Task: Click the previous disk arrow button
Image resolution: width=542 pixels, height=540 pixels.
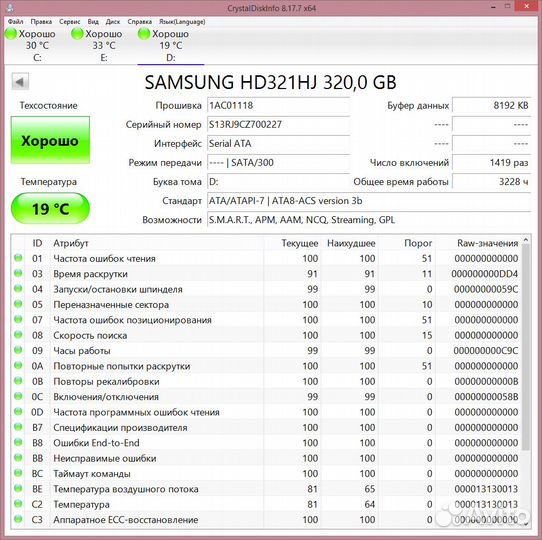Action: [20, 82]
